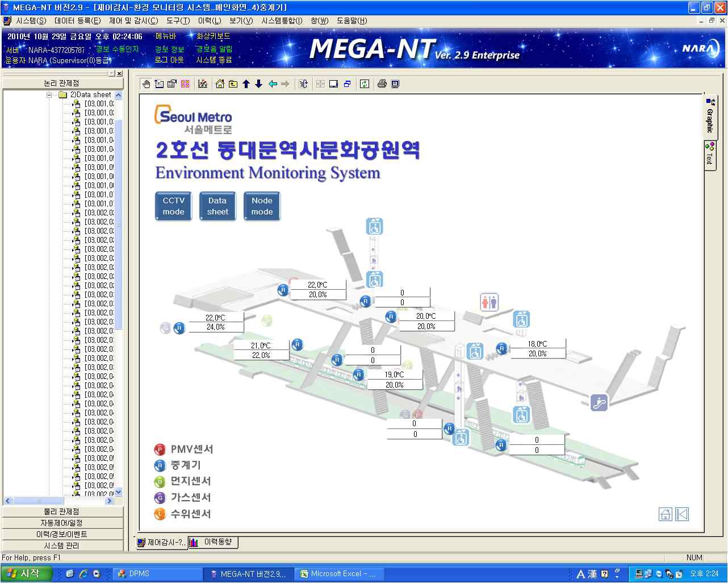Collapse the 2)Data sheet tree folder
728x583 pixels.
tap(49, 95)
